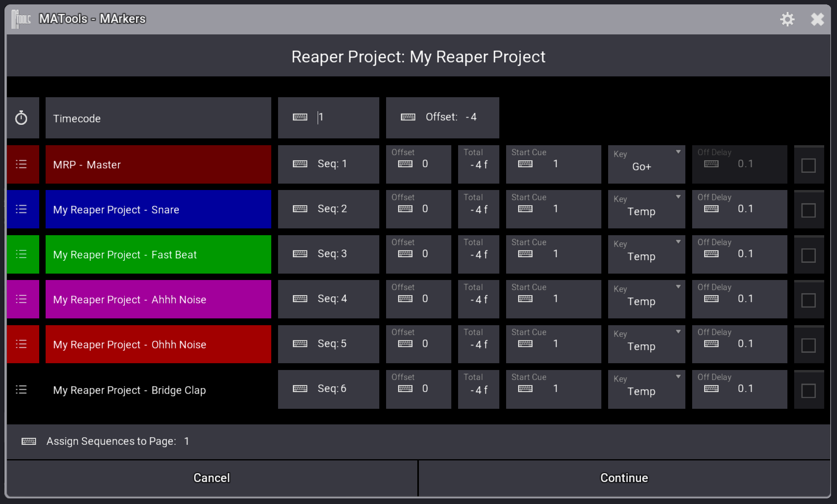Screen dimensions: 837x504
Task: Tick the checkbox for Snare row
Action: 809,210
